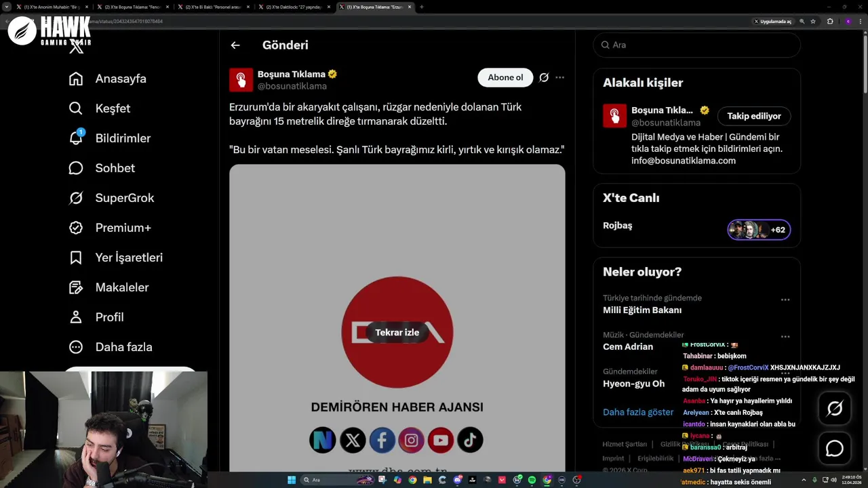Viewport: 868px width, 488px height.
Task: Expand the system tray hidden icons chevron
Action: [x=804, y=480]
